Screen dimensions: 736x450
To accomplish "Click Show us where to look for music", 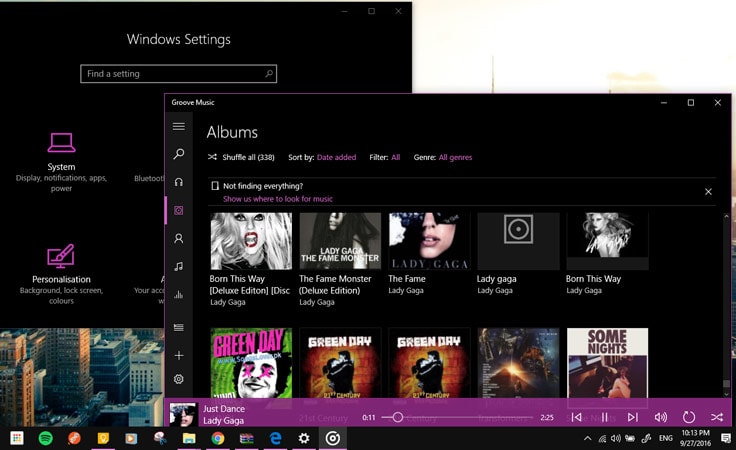I will click(278, 199).
